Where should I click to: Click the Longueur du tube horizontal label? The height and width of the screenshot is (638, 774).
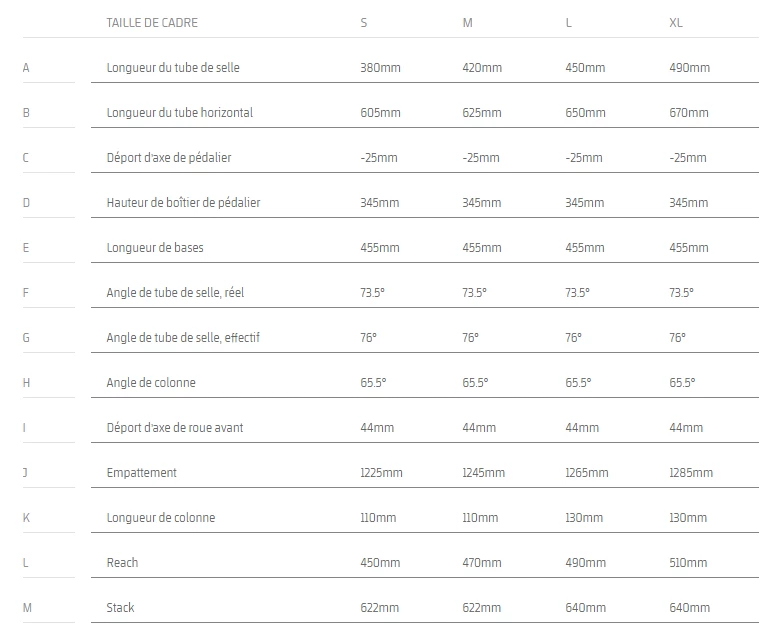click(x=179, y=113)
